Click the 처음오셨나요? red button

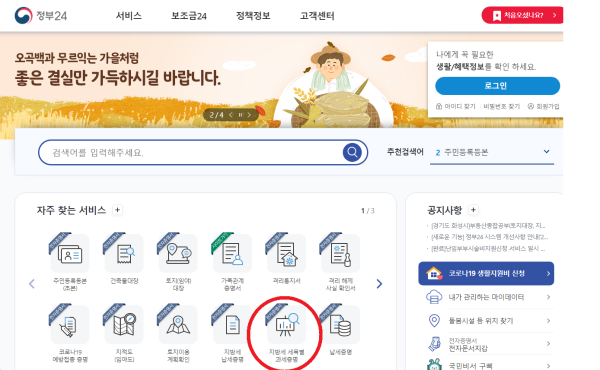pos(522,15)
